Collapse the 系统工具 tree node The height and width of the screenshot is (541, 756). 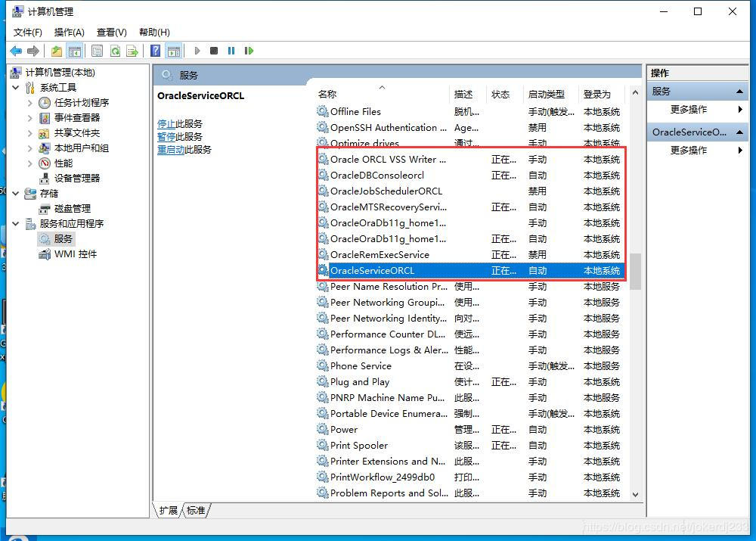[x=16, y=87]
